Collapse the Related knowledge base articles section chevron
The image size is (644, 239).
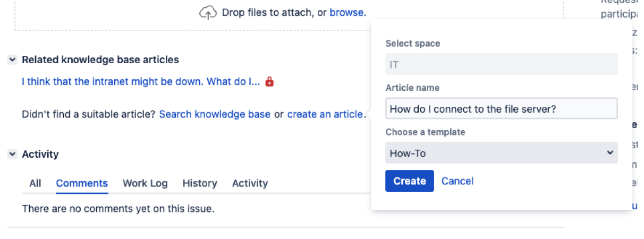pos(12,60)
